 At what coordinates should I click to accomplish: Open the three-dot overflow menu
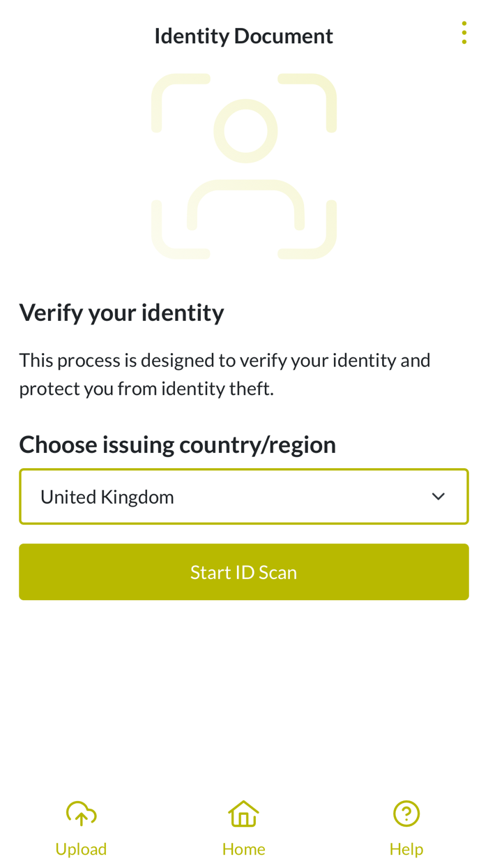(x=464, y=33)
